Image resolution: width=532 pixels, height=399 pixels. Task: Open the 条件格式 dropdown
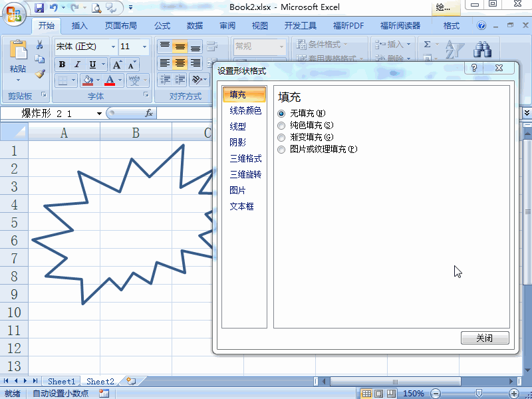point(325,43)
